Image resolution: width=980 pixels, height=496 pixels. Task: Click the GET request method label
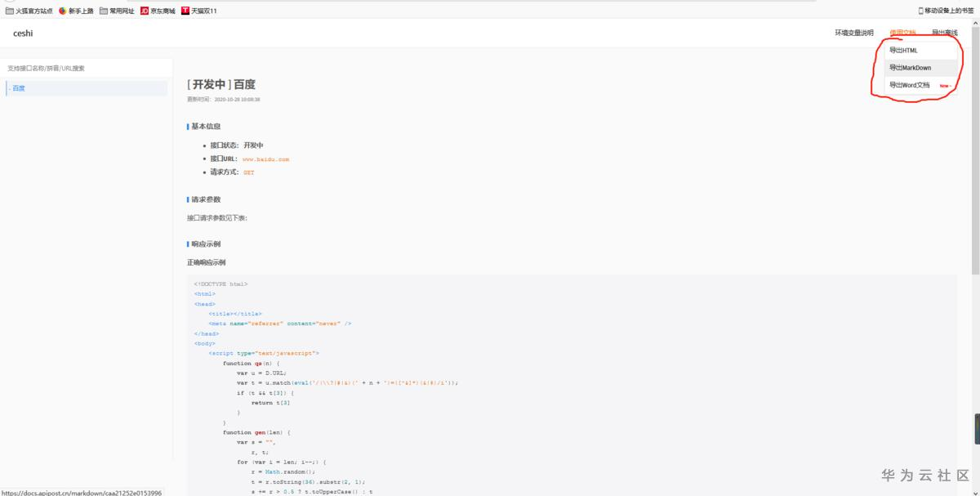249,174
